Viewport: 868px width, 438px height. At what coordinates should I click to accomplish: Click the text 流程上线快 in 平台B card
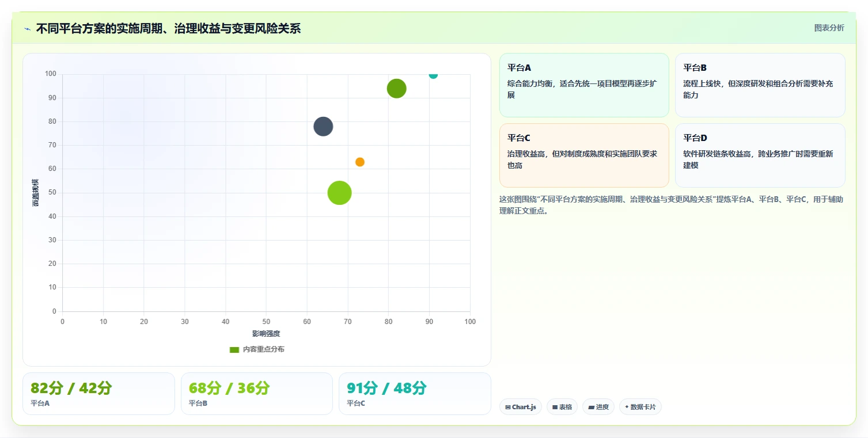[702, 84]
